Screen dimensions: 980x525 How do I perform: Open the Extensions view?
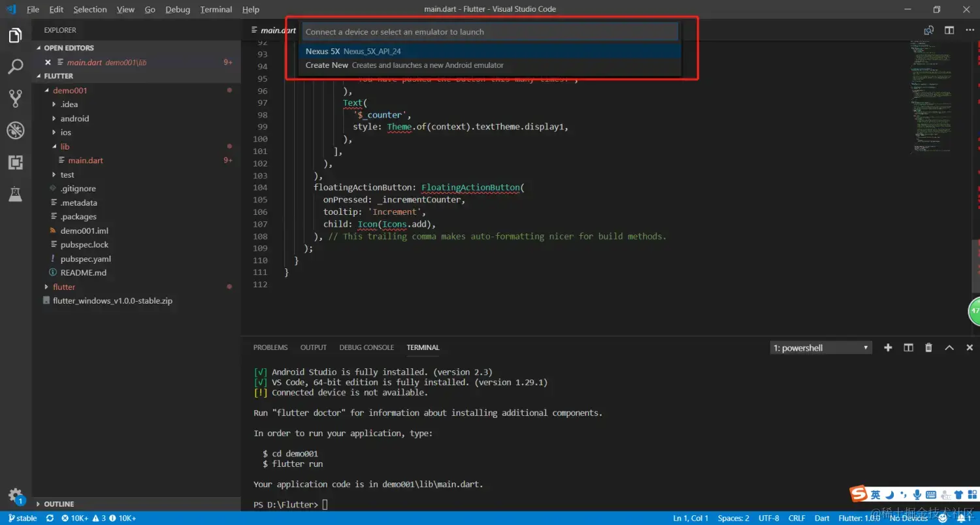pyautogui.click(x=16, y=162)
